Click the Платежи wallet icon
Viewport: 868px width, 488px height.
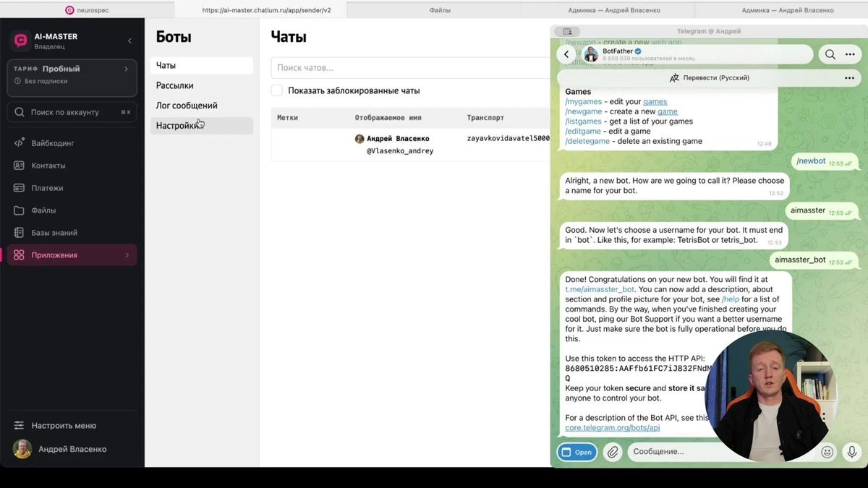click(19, 188)
